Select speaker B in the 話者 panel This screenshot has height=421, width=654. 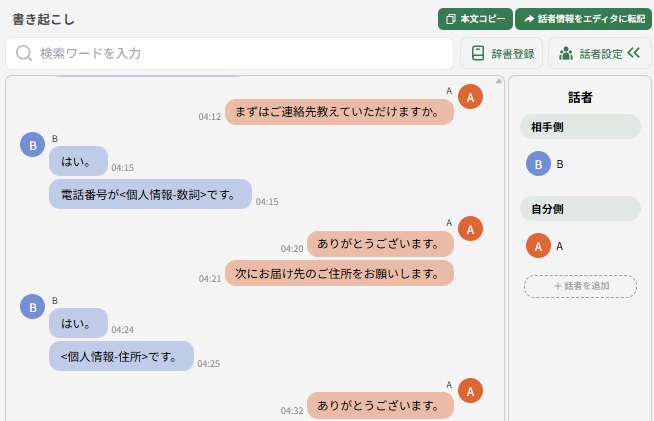point(545,164)
